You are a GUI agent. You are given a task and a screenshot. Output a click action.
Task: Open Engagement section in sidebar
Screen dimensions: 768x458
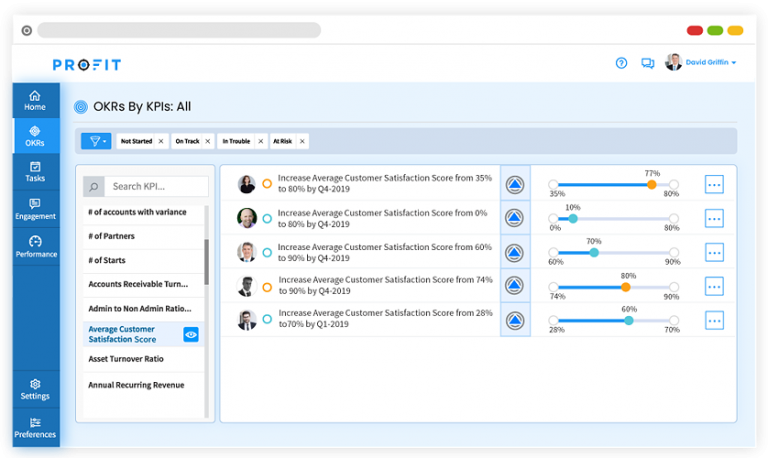(x=35, y=209)
